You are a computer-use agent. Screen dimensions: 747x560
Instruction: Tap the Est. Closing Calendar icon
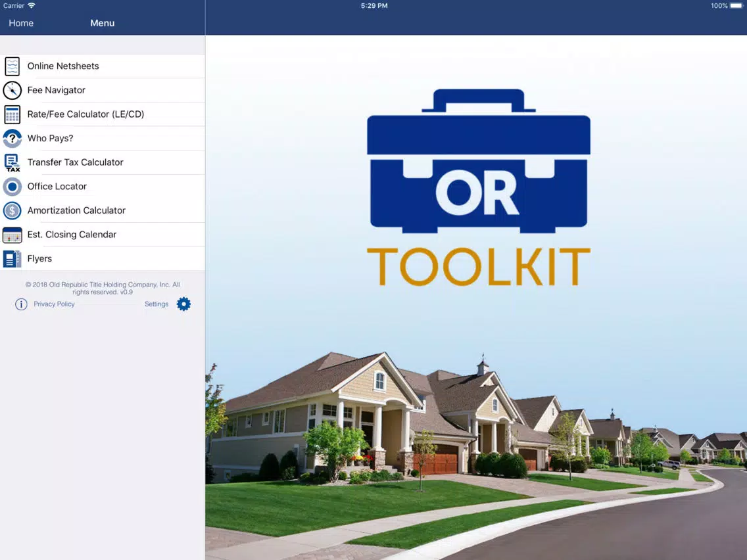[12, 235]
